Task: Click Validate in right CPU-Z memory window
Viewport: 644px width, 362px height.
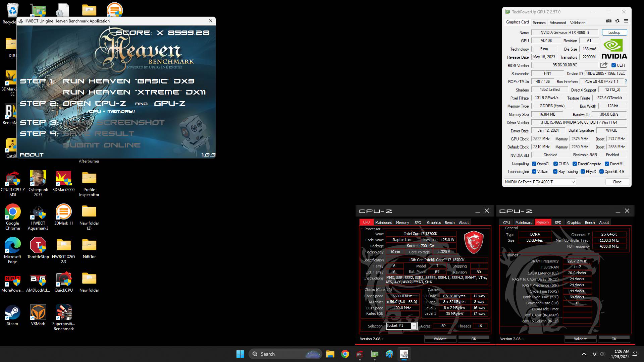Action: pyautogui.click(x=580, y=339)
